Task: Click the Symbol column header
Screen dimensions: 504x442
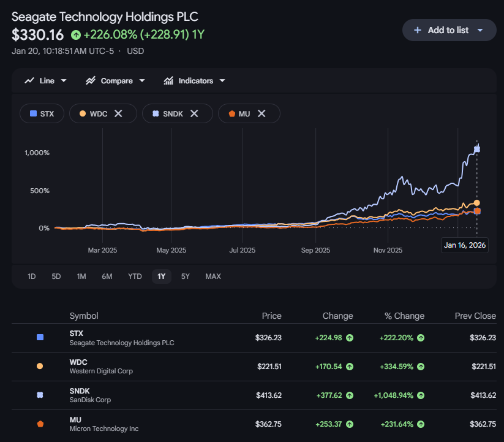Action: [x=84, y=316]
